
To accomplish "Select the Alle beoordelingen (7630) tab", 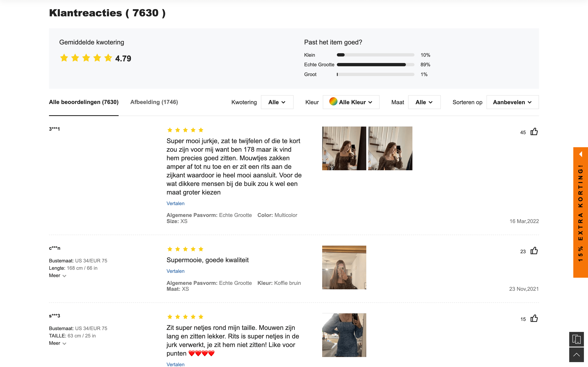I will pyautogui.click(x=84, y=102).
